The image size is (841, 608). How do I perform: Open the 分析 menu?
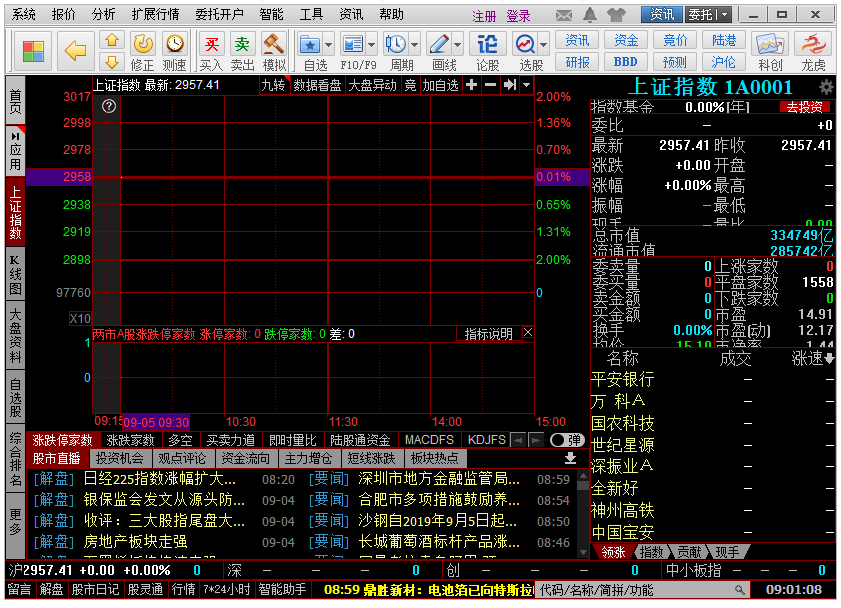pyautogui.click(x=103, y=15)
